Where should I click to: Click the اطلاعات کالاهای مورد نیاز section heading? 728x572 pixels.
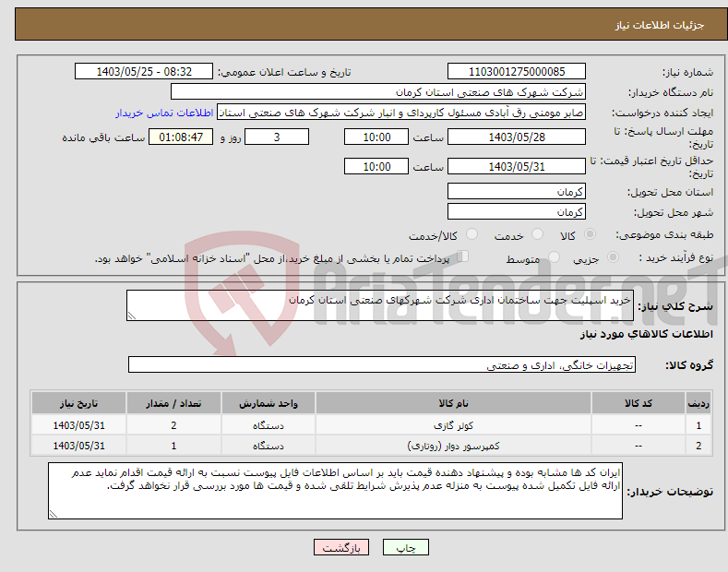coord(646,334)
